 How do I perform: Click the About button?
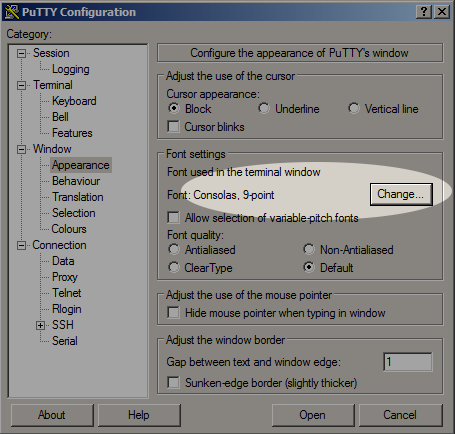(x=52, y=415)
